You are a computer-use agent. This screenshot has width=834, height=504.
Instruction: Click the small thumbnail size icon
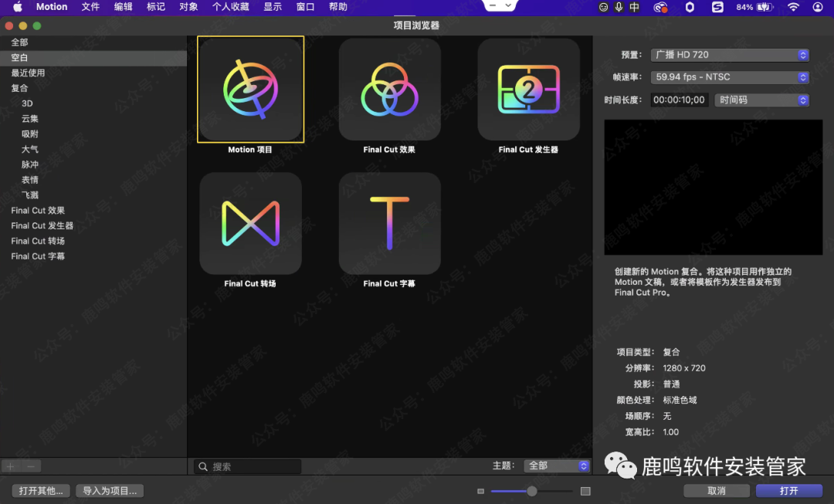tap(480, 490)
